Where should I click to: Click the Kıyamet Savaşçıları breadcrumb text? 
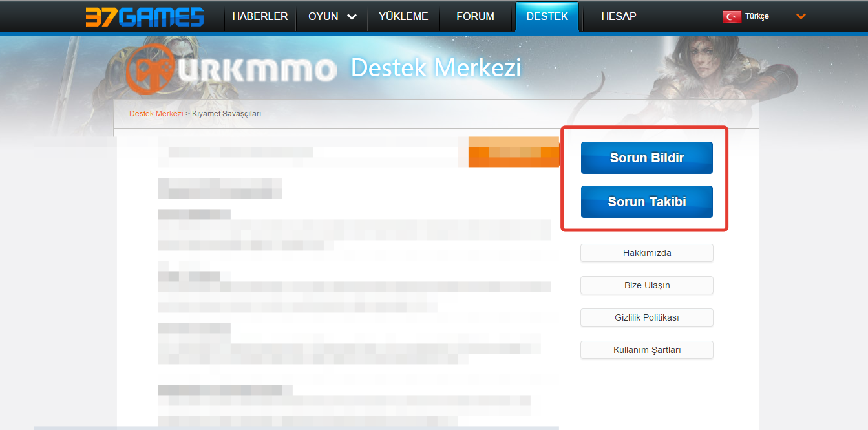pyautogui.click(x=226, y=114)
